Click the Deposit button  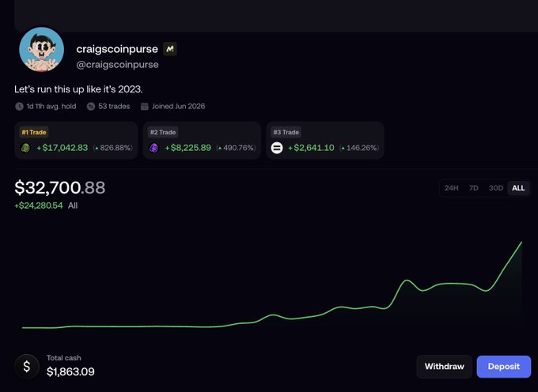(x=504, y=366)
